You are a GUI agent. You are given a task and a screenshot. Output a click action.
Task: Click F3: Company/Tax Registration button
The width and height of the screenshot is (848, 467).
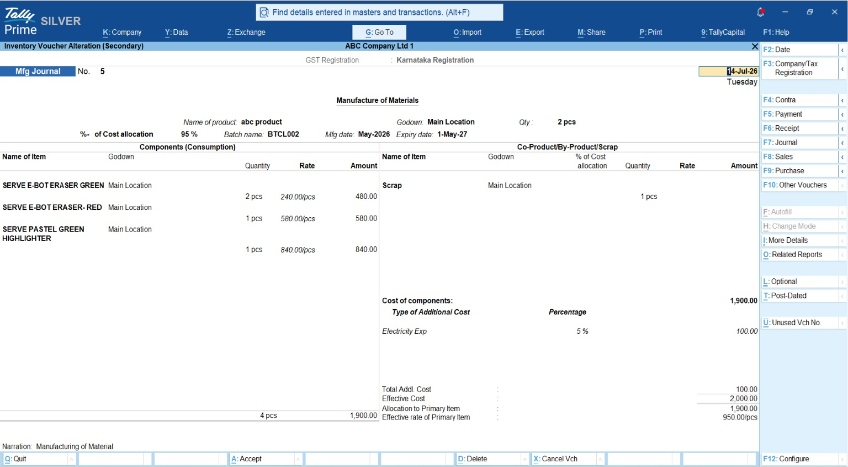tap(800, 68)
